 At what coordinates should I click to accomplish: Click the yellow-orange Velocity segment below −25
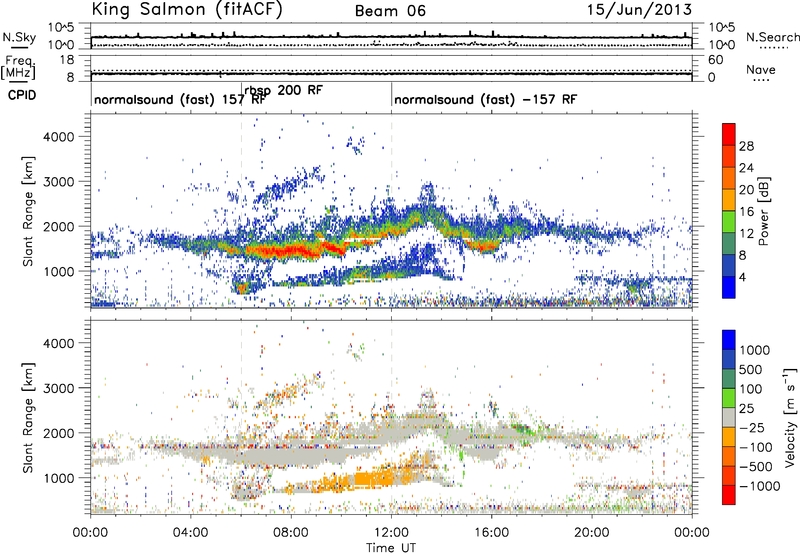pos(729,436)
